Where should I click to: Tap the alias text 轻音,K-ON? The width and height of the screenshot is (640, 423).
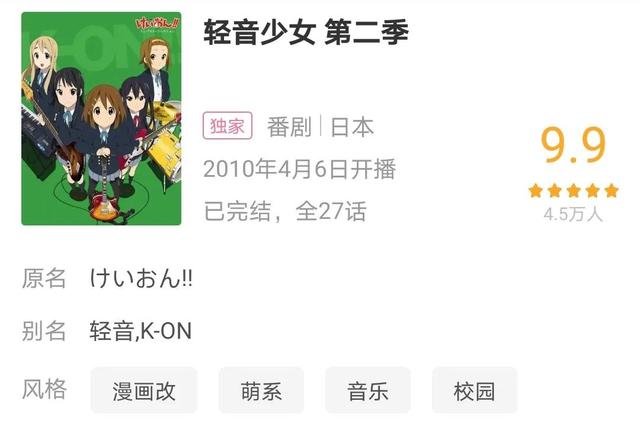(140, 331)
